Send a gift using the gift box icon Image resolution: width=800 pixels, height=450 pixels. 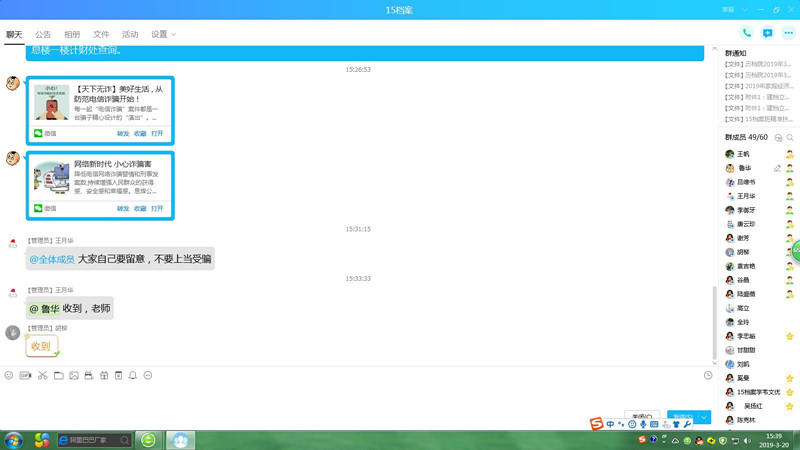pos(104,376)
